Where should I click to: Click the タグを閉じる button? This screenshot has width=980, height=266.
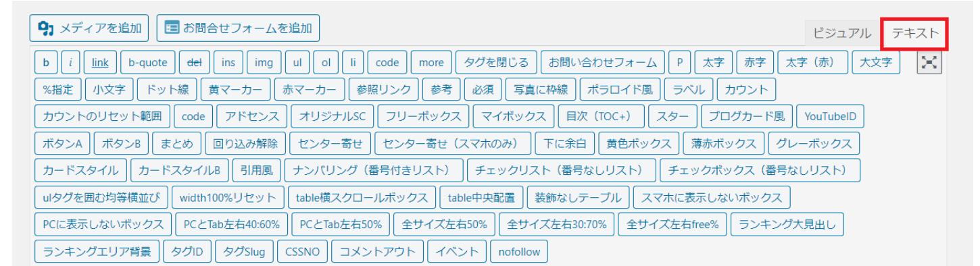point(496,63)
